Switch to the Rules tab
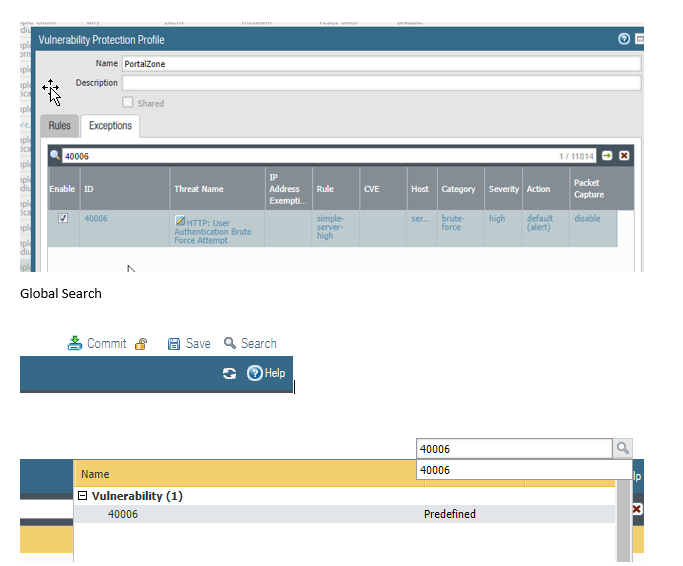The width and height of the screenshot is (683, 566). (x=59, y=126)
